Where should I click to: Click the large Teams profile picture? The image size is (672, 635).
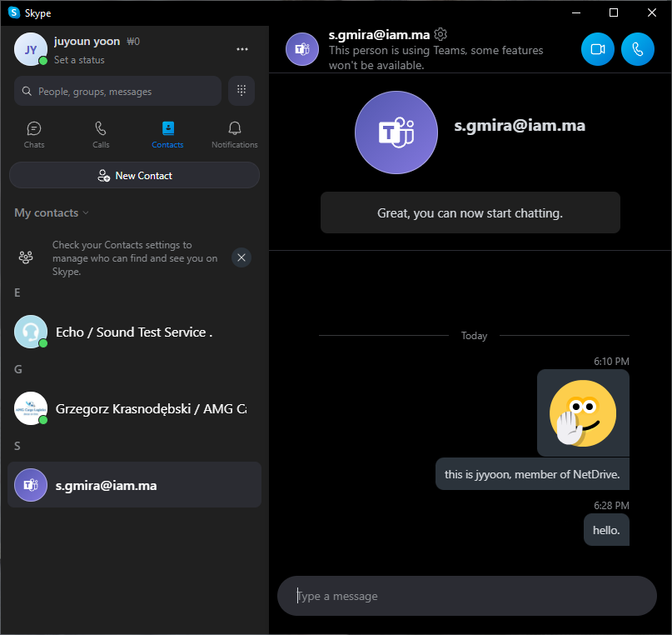[396, 132]
